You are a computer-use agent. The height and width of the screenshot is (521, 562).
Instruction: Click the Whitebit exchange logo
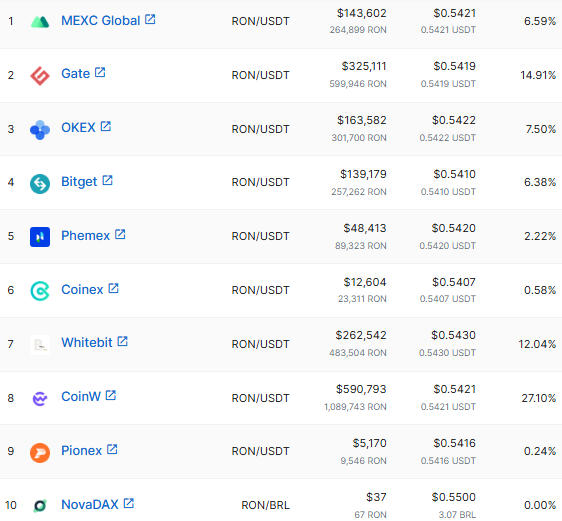pyautogui.click(x=40, y=345)
